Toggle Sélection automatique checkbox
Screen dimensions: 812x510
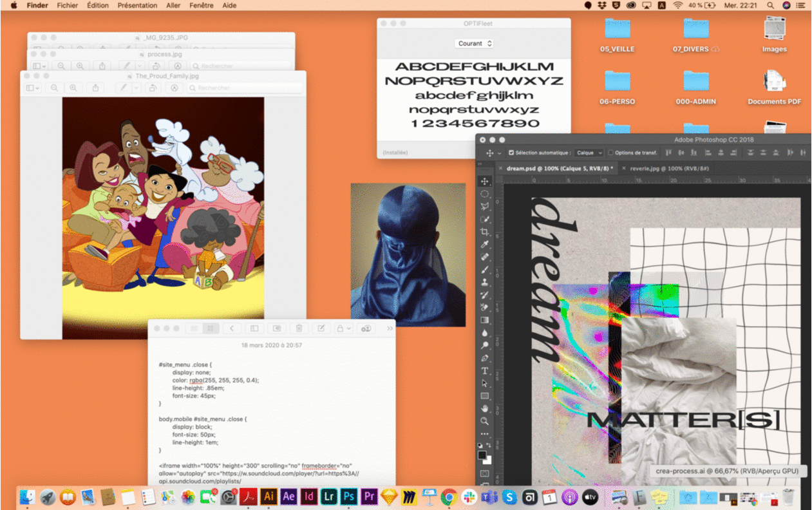[x=511, y=153]
